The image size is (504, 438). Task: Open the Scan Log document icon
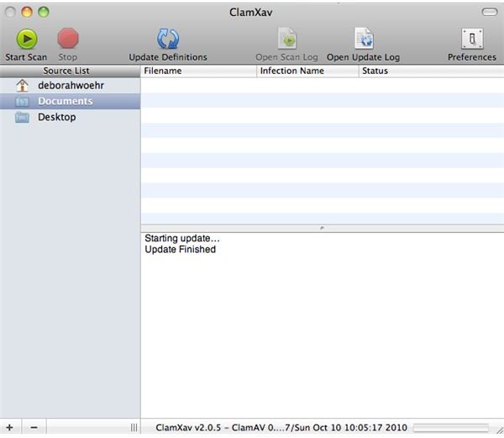coord(286,39)
